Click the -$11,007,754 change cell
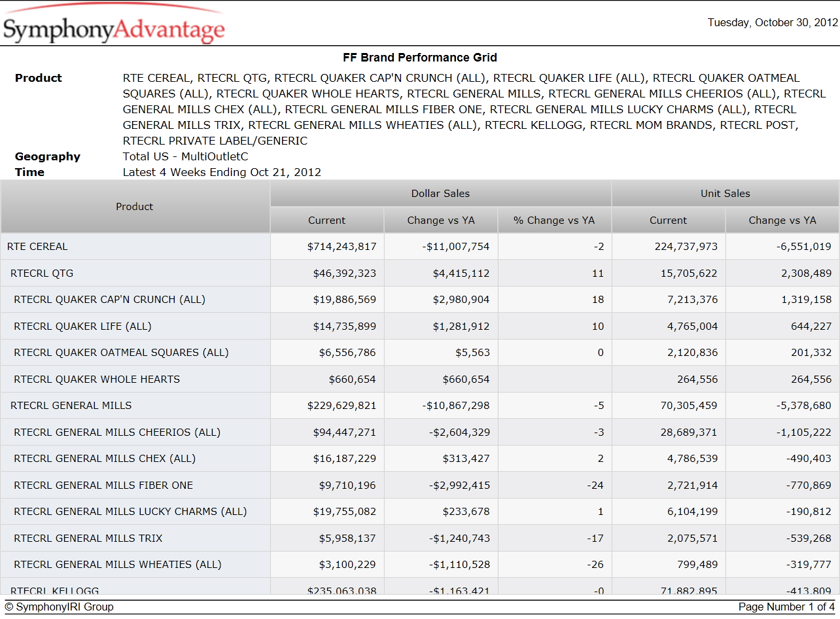 pyautogui.click(x=441, y=247)
